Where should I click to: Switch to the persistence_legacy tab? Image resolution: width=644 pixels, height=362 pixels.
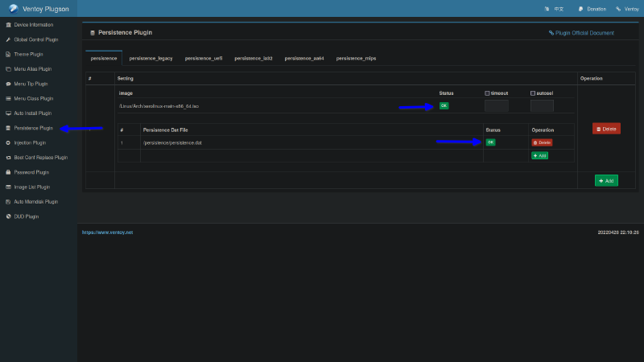pyautogui.click(x=151, y=58)
